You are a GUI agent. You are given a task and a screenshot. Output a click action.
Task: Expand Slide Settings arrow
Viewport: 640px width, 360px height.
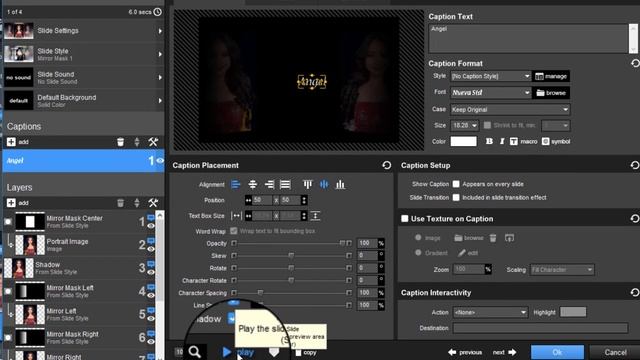[x=160, y=31]
